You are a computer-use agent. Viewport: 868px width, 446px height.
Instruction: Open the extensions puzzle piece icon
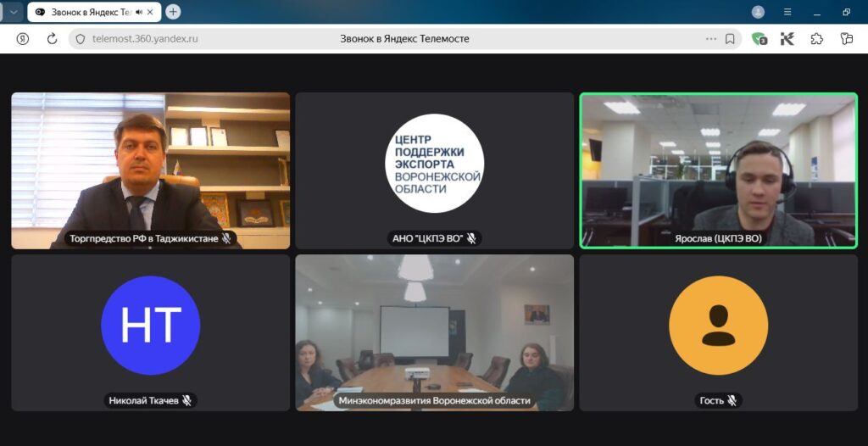pos(817,38)
